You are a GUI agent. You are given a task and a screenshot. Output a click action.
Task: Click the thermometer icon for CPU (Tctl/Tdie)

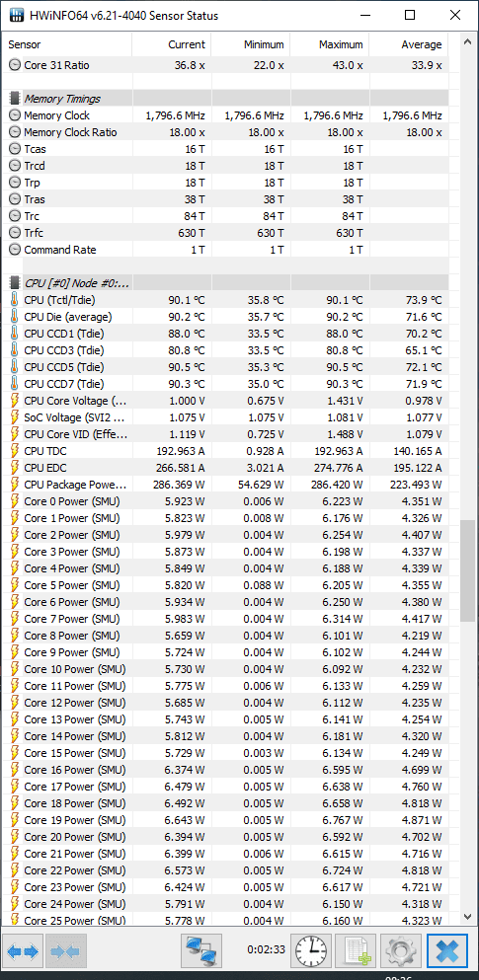click(x=15, y=300)
